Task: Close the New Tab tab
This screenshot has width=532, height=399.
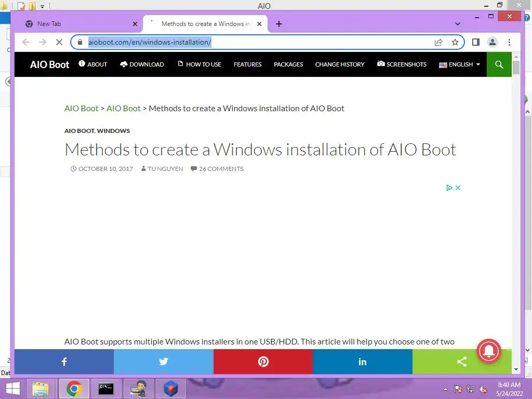Action: [135, 24]
